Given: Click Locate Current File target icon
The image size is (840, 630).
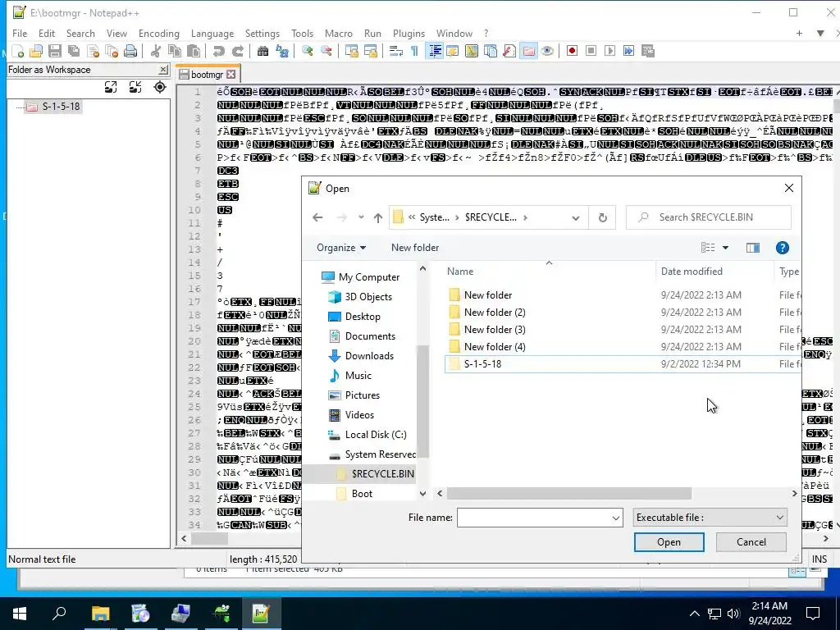Looking at the screenshot, I should [x=160, y=87].
